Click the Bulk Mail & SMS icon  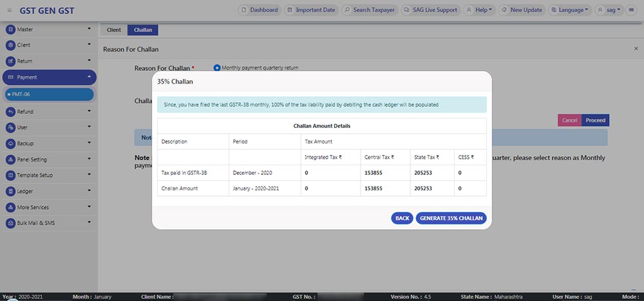click(x=10, y=223)
